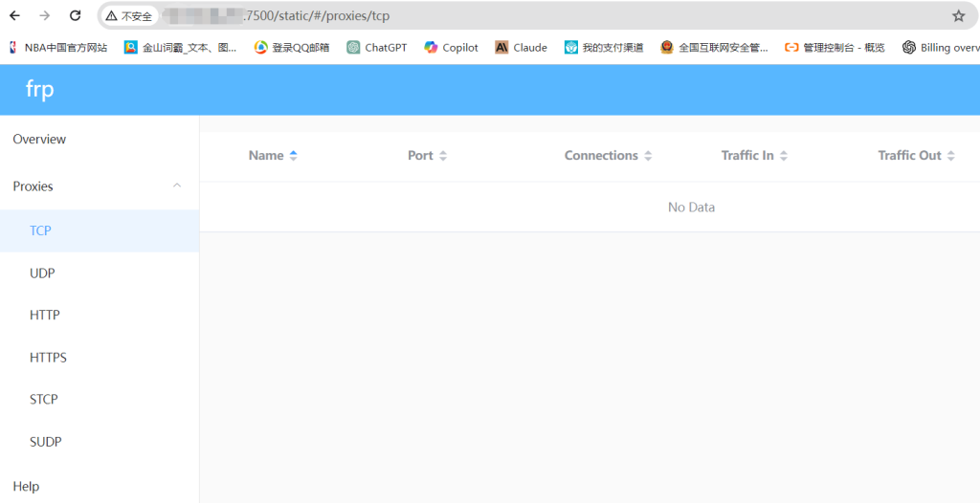Click the browser reload icon
Screen dimensions: 980x503
pyautogui.click(x=76, y=15)
